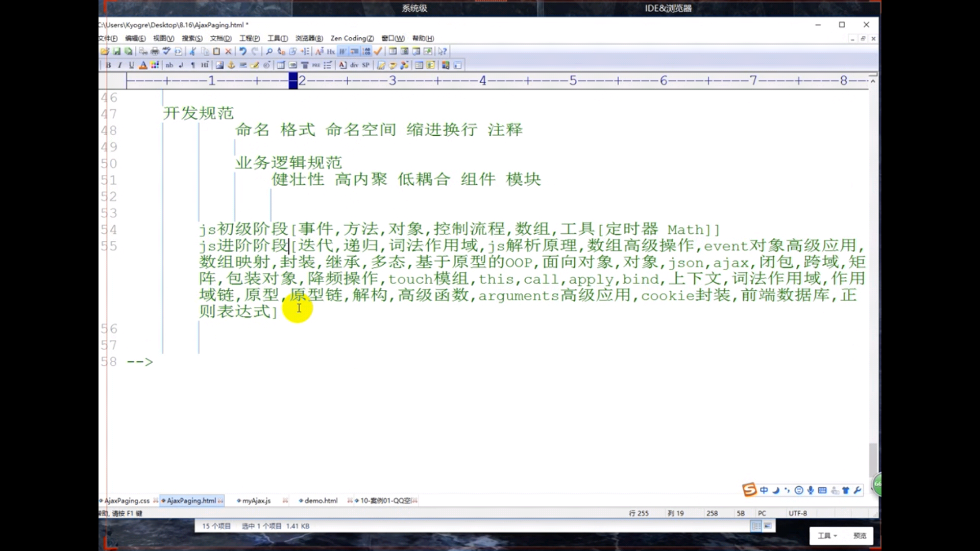The width and height of the screenshot is (980, 551).
Task: Open the 工具 dropdown at bottom right
Action: (827, 536)
